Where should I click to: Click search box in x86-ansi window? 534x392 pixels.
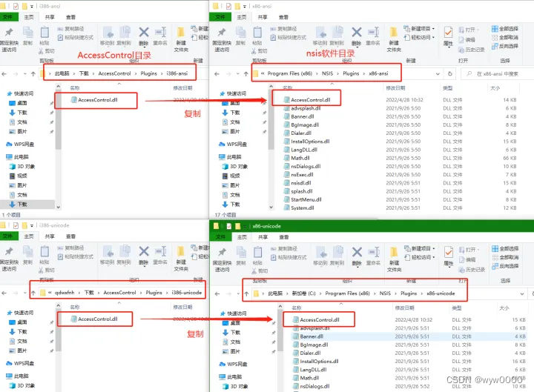(497, 73)
